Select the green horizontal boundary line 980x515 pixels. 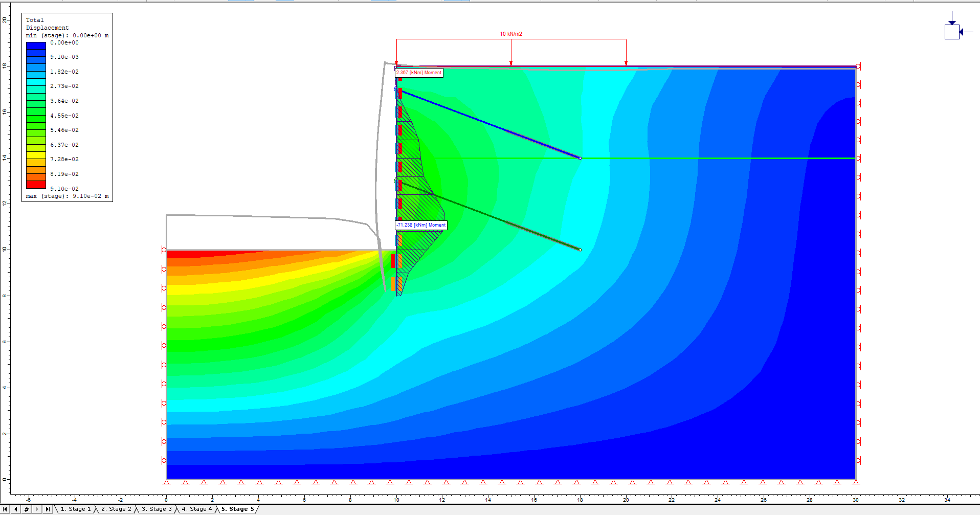pyautogui.click(x=716, y=158)
